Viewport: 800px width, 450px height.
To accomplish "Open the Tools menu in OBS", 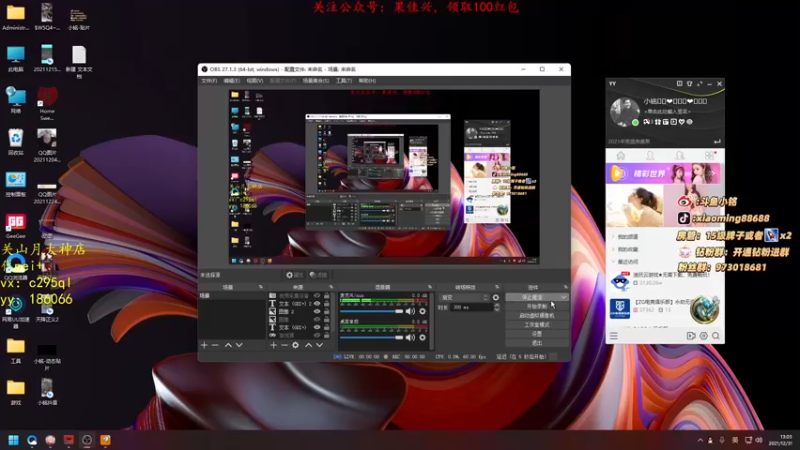I will 344,81.
